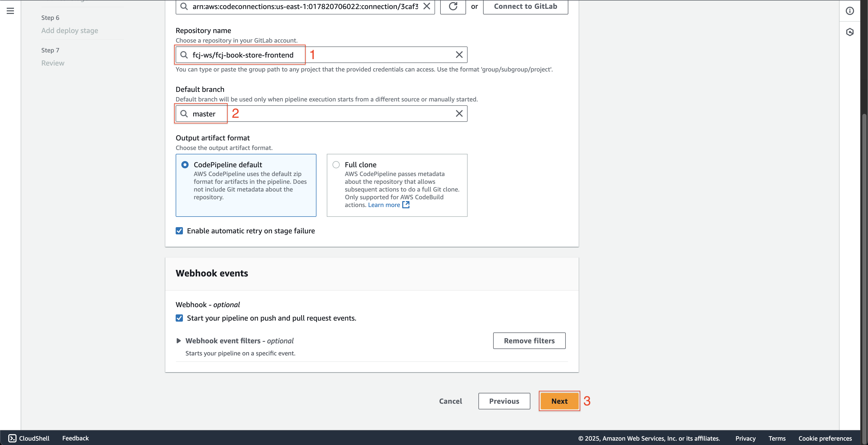Click the Next button to proceed
Viewport: 868px width, 445px height.
(559, 401)
